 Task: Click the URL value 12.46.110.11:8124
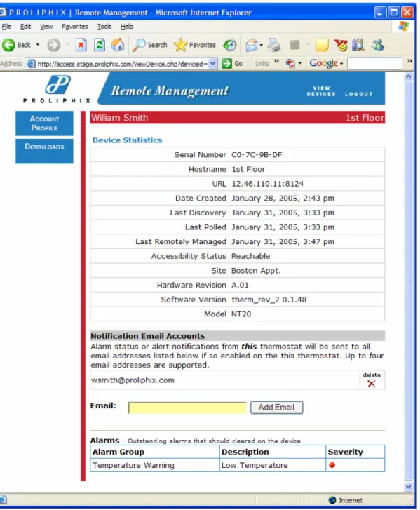coord(268,184)
